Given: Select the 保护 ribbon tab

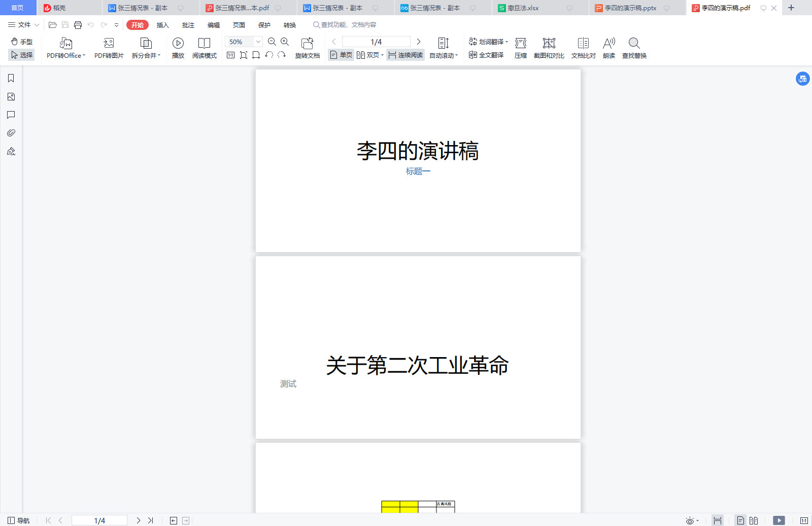Looking at the screenshot, I should click(x=264, y=25).
